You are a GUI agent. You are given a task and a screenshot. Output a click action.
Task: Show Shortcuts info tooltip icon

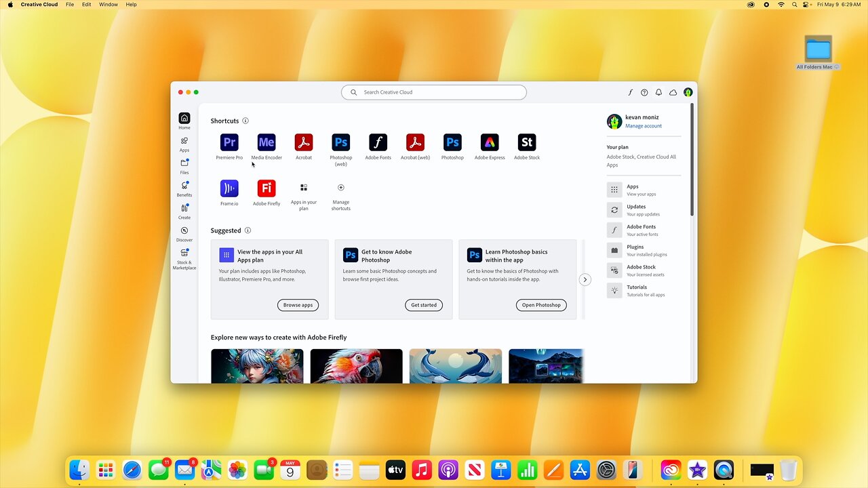(x=245, y=121)
